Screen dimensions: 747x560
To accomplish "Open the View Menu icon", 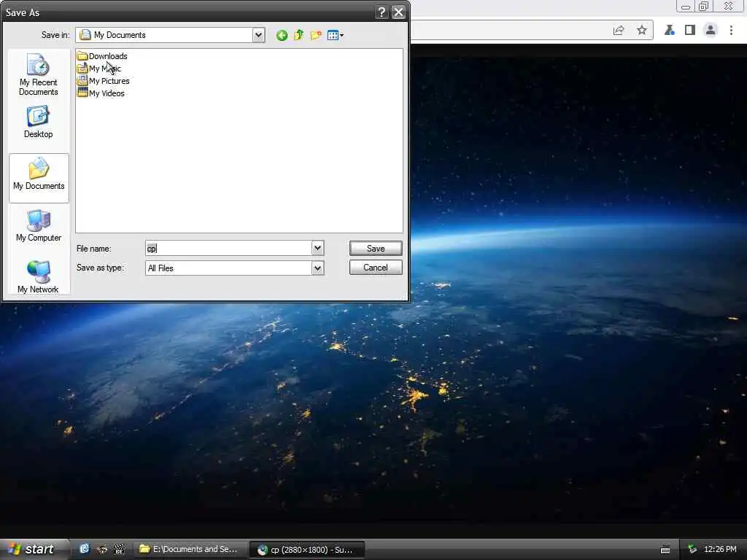I will click(x=336, y=35).
